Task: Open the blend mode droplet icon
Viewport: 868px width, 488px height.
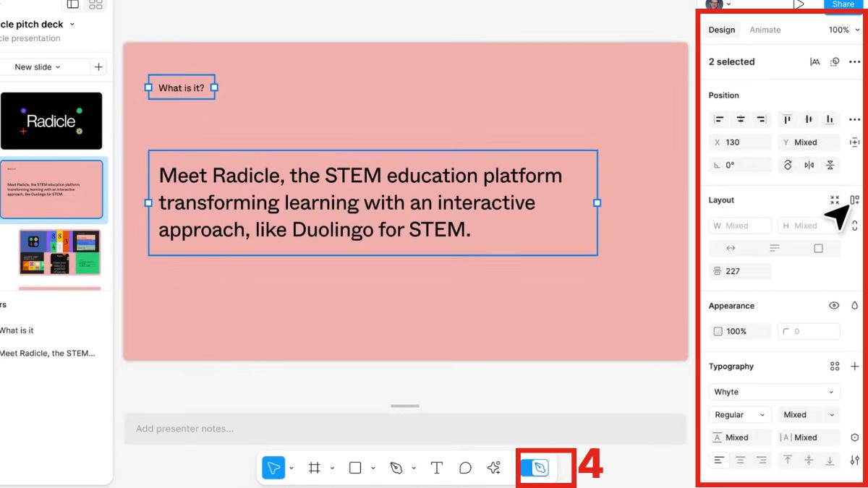Action: click(854, 306)
